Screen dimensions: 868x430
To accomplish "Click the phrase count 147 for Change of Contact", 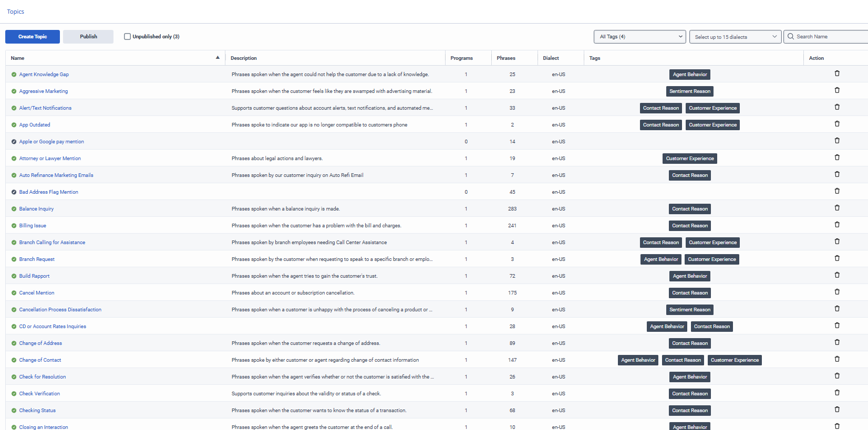I will pos(512,360).
